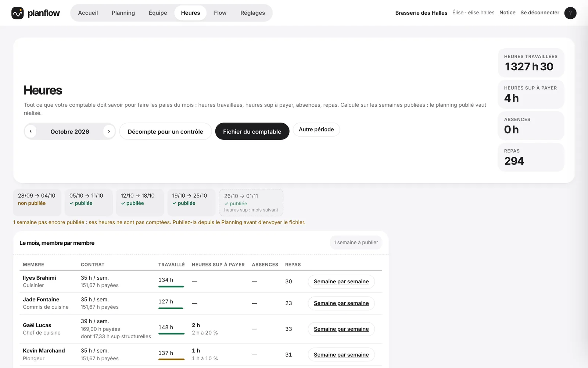Click the Absences 0 h card
The height and width of the screenshot is (368, 588).
pyautogui.click(x=531, y=126)
